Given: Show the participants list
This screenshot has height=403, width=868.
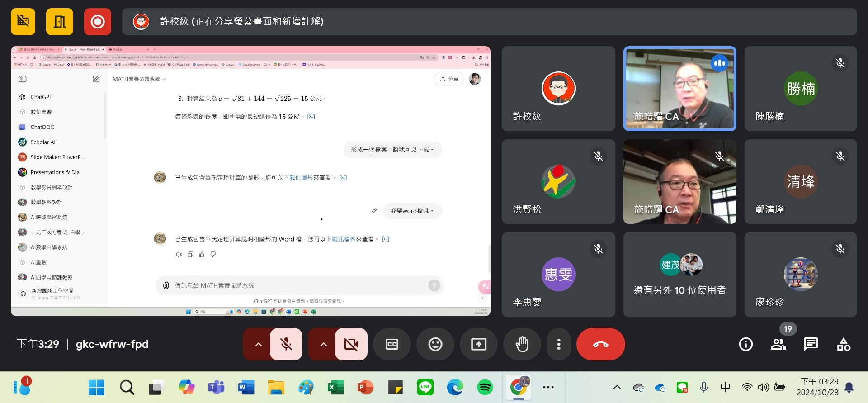Looking at the screenshot, I should click(x=778, y=344).
